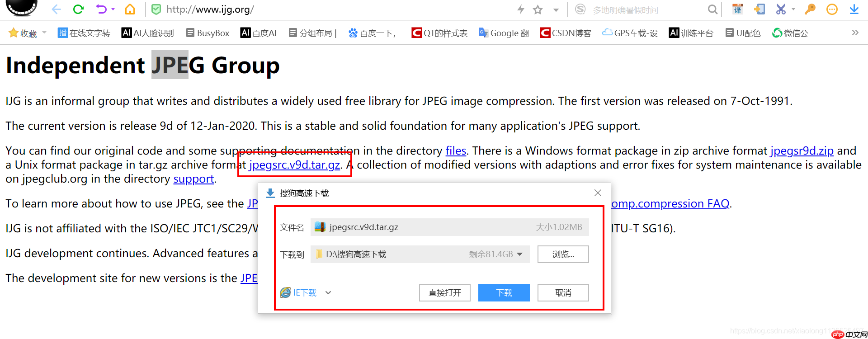Open the dropdown beside the undo icon

point(113,9)
